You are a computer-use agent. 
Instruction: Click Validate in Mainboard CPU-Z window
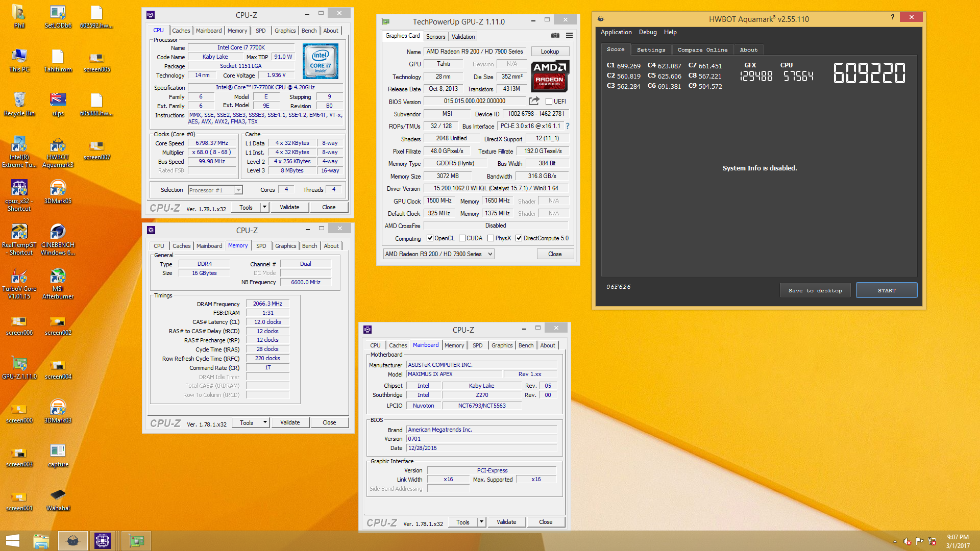coord(506,522)
